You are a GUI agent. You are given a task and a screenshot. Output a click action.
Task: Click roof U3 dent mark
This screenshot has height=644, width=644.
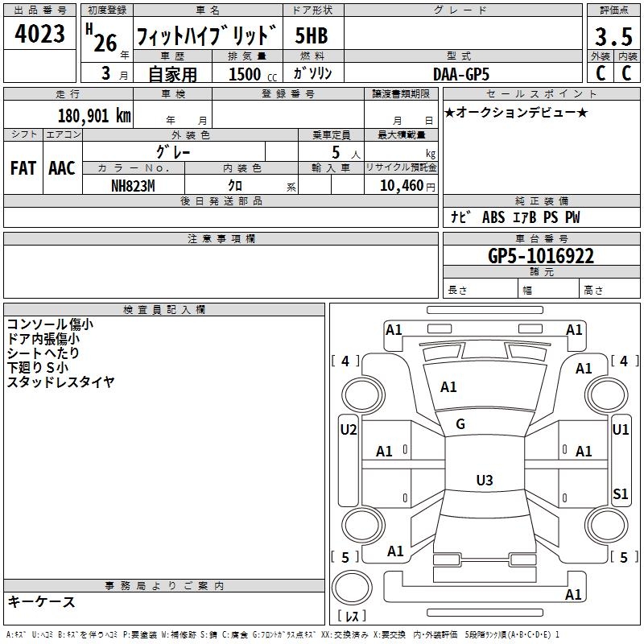pyautogui.click(x=485, y=480)
